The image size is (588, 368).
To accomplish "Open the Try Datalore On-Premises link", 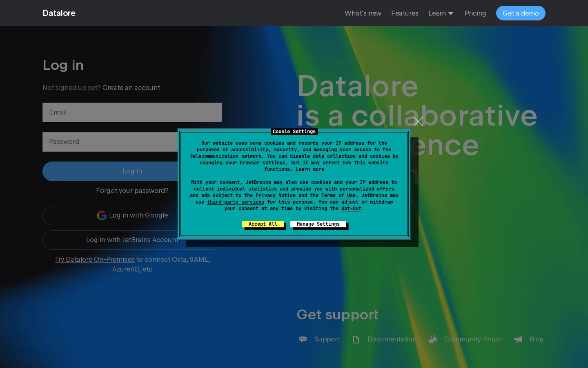I will coord(95,259).
